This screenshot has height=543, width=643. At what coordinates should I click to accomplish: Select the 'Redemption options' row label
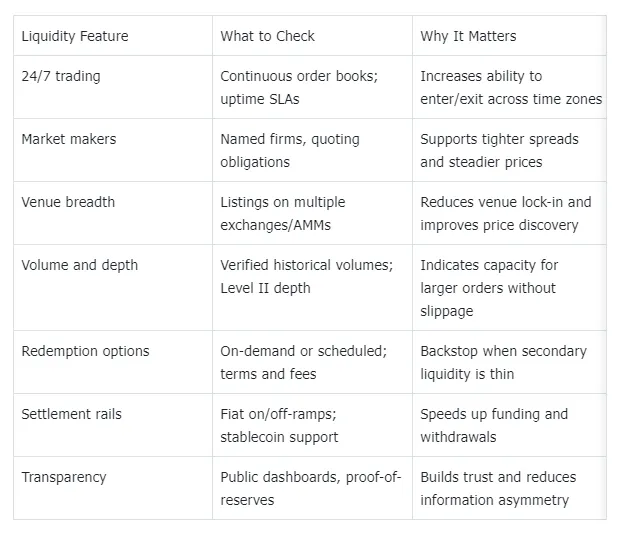click(x=85, y=351)
